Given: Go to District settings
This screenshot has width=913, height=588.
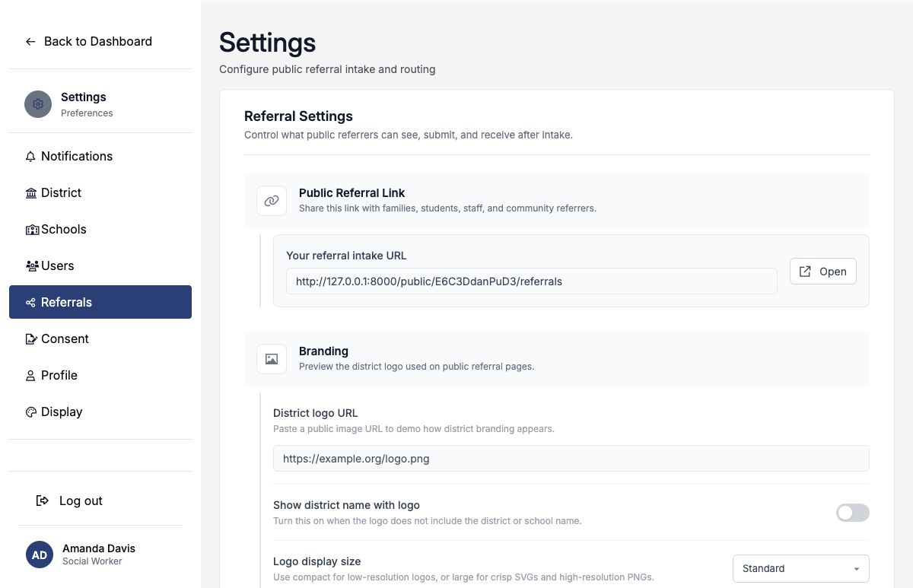Looking at the screenshot, I should [100, 192].
